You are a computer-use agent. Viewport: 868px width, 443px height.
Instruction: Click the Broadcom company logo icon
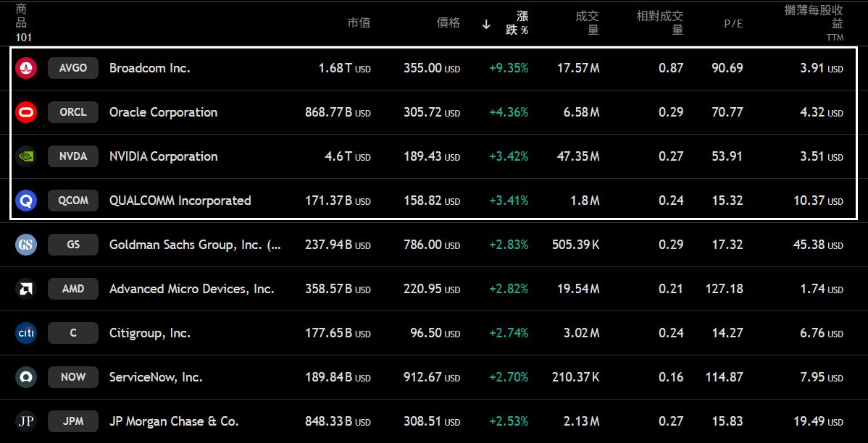click(26, 68)
